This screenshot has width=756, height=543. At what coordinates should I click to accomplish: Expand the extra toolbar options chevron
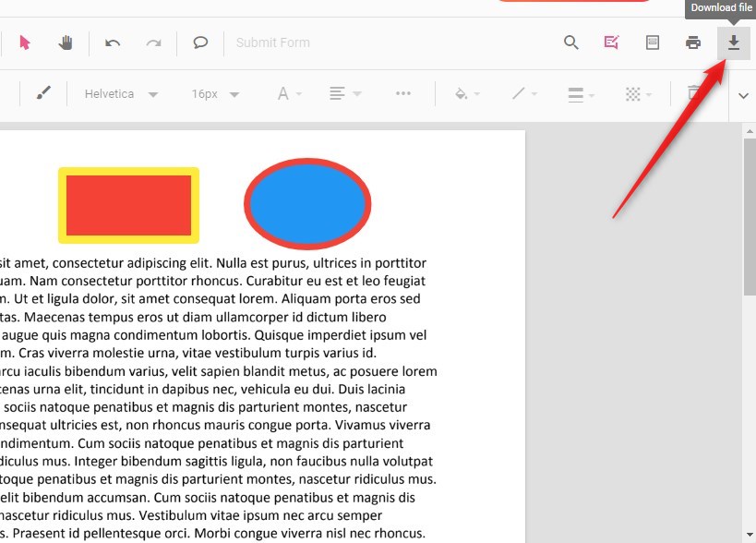[x=743, y=95]
